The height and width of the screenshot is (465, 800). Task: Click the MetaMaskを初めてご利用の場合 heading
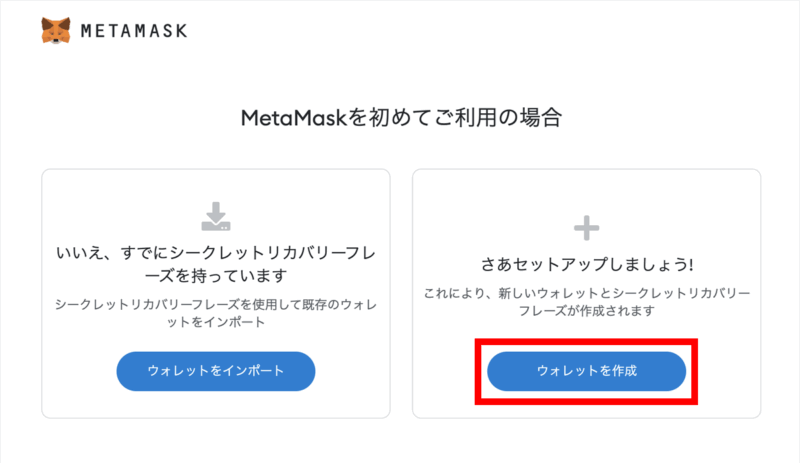[400, 118]
